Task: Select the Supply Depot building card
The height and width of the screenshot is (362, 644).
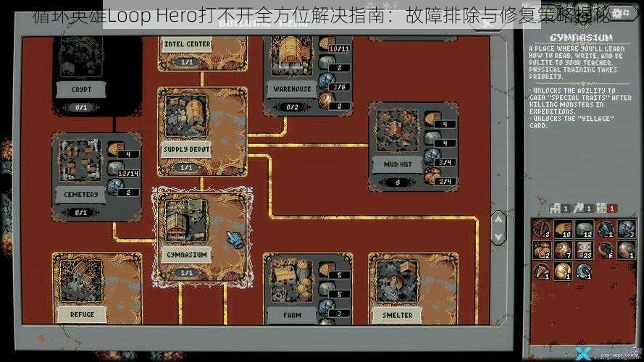Action: click(203, 132)
